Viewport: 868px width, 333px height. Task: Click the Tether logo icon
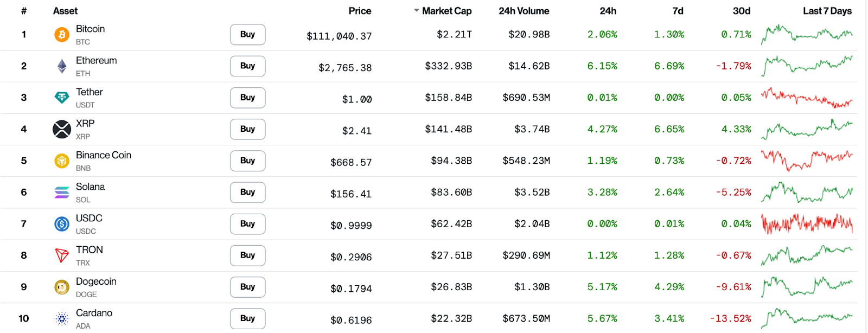click(x=62, y=98)
